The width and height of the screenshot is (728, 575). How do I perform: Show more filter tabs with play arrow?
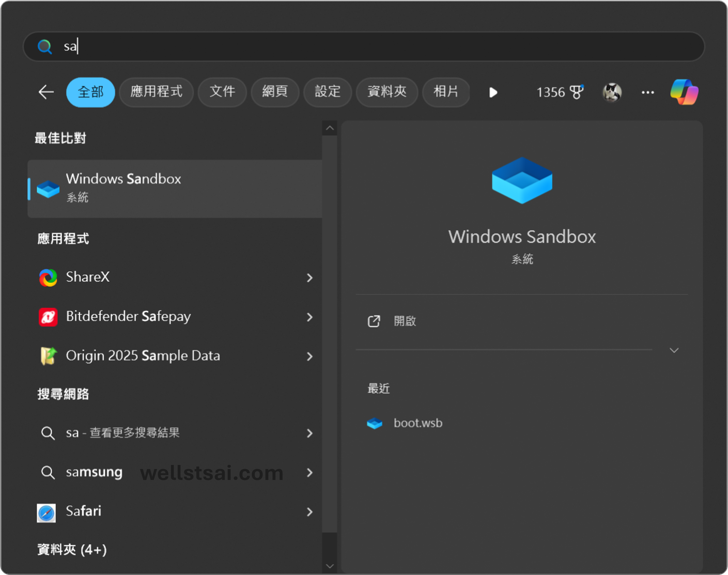click(x=493, y=92)
